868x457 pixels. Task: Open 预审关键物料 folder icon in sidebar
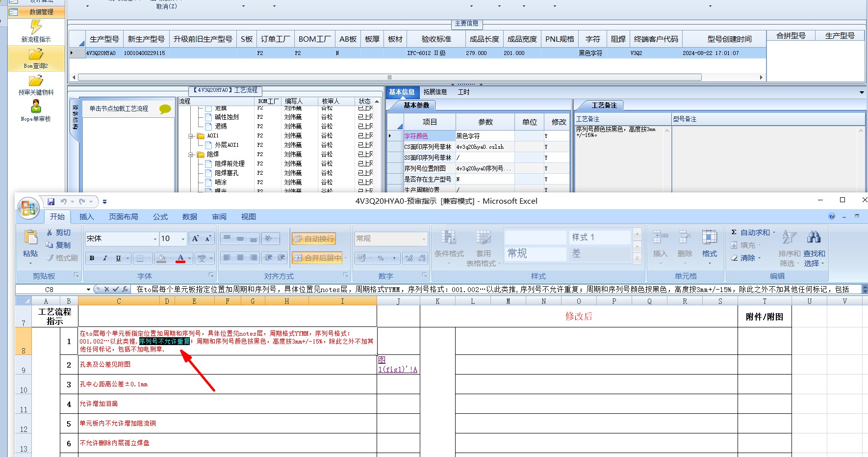[36, 81]
